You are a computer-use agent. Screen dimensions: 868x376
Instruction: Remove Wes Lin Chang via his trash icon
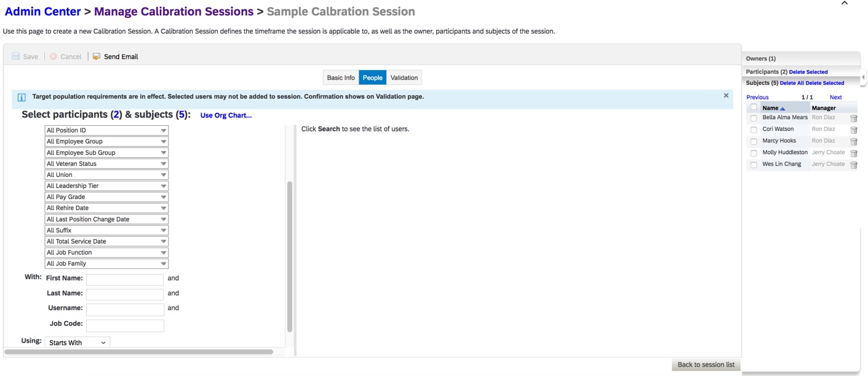(x=854, y=165)
